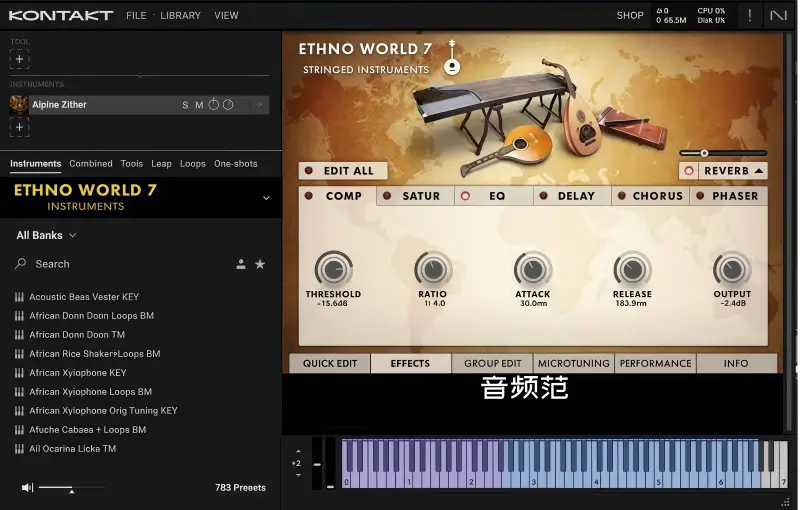Expand the Ethno World 7 library chevron

point(266,198)
